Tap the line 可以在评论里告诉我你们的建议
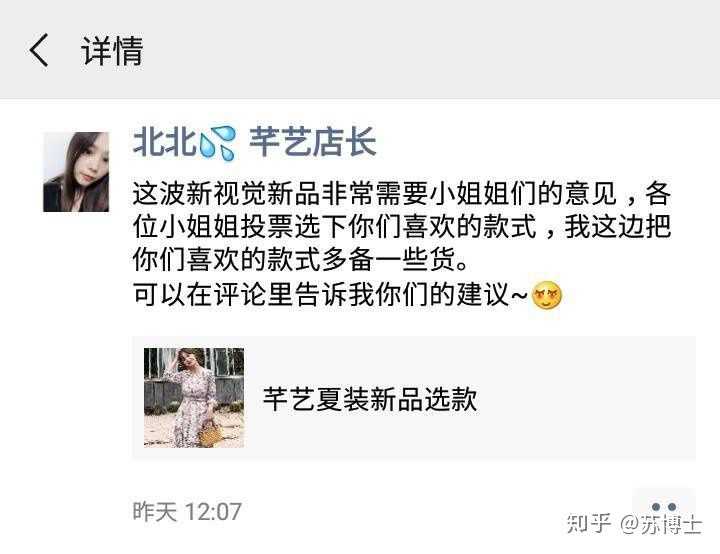Image resolution: width=720 pixels, height=554 pixels. [331, 294]
